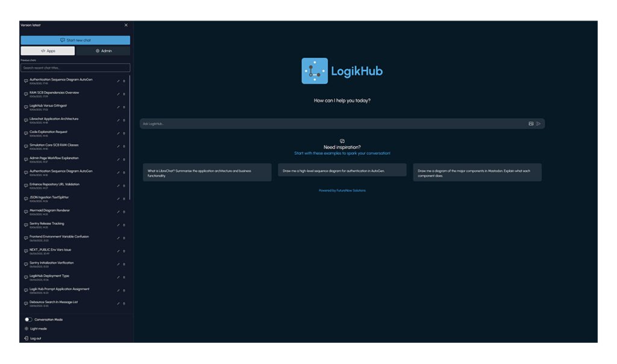The height and width of the screenshot is (364, 617).
Task: Open the NEXT_PUBLIC Env Vars Issue chat
Action: pos(50,251)
